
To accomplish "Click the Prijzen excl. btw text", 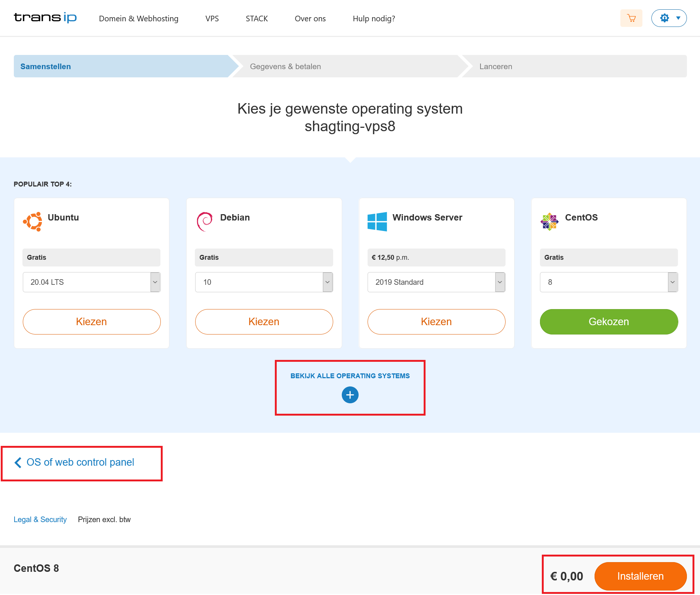I will [x=104, y=520].
